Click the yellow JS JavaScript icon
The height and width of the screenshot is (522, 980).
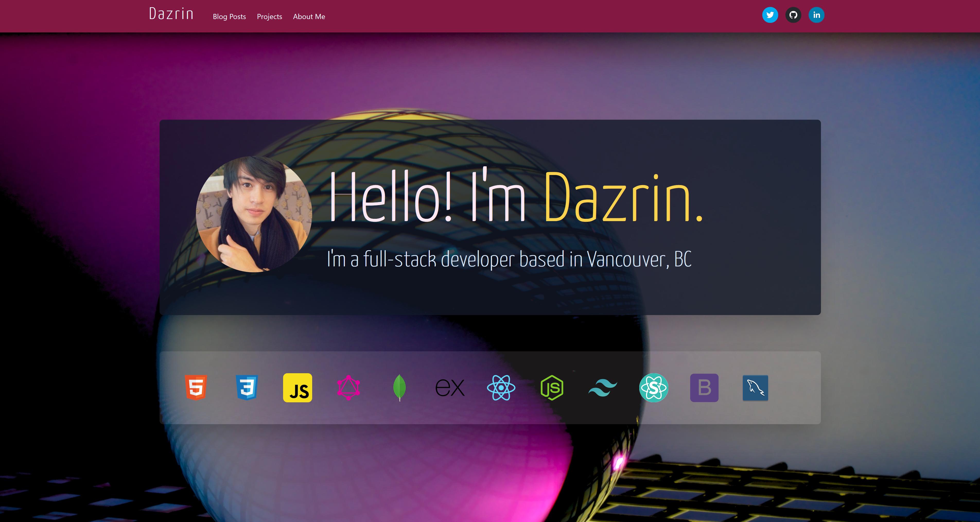(297, 388)
